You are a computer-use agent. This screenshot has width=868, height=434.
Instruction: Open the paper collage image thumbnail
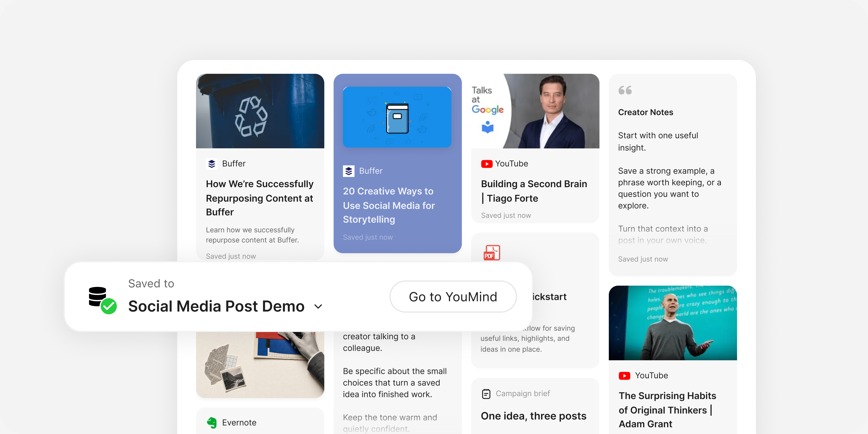click(260, 365)
